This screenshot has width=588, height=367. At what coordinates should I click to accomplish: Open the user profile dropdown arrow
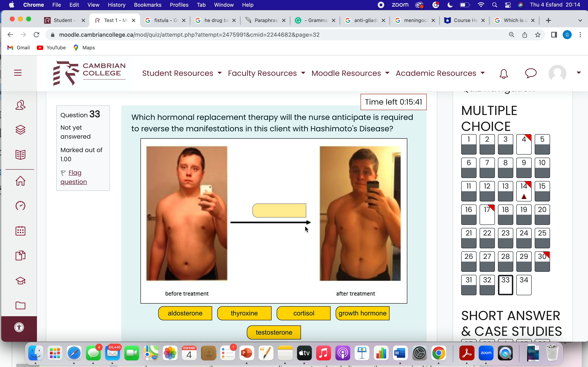point(579,73)
